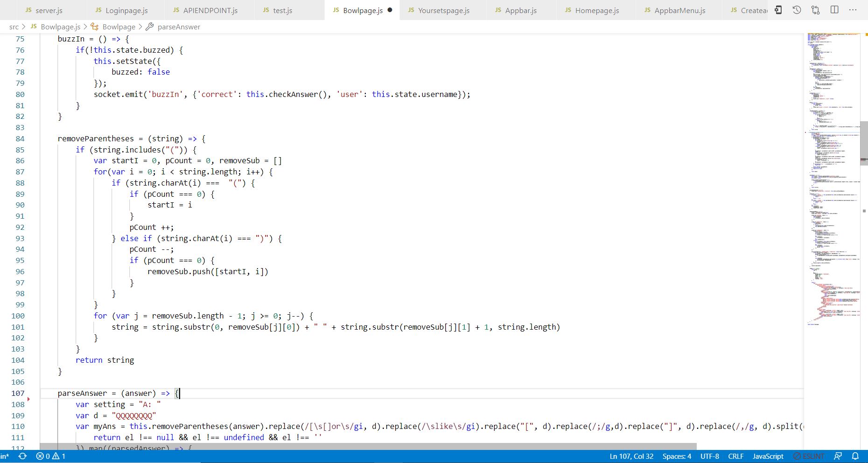
Task: Click the compare changes git icon
Action: 815,10
